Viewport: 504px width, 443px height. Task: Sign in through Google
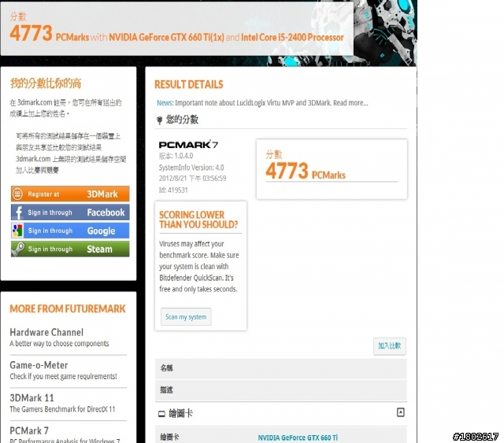(70, 231)
